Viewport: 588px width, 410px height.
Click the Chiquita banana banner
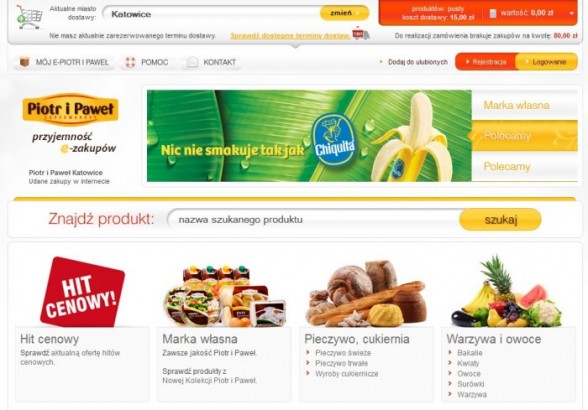[309, 136]
